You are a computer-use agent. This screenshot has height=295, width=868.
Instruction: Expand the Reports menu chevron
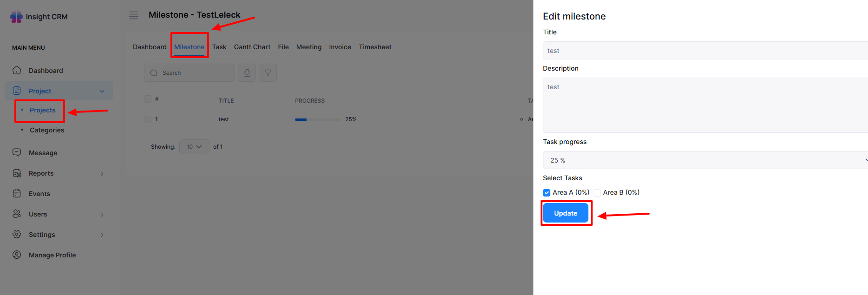pyautogui.click(x=102, y=174)
